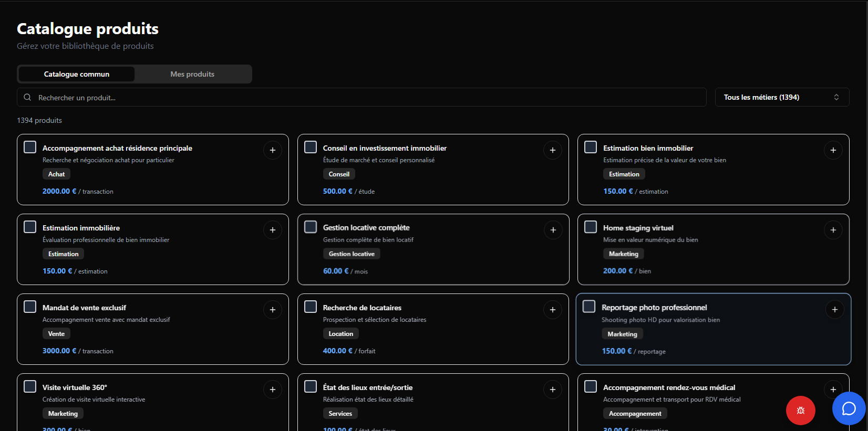Click plus icon on Conseil en investissement immobilier
Screen dimensions: 868x431
(x=552, y=150)
